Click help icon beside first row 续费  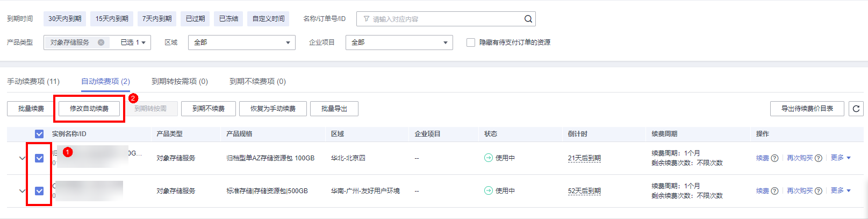774,158
